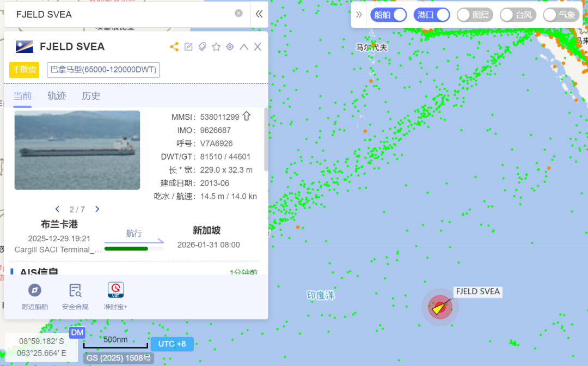Click the FJELD SVEA map label
Image resolution: width=588 pixels, height=366 pixels.
tap(478, 292)
